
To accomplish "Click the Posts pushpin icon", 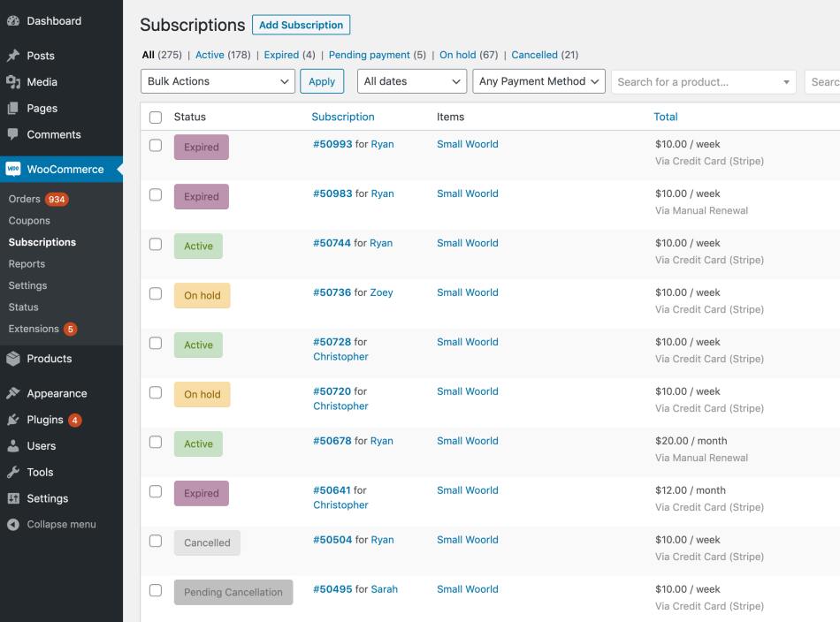I will coord(13,56).
